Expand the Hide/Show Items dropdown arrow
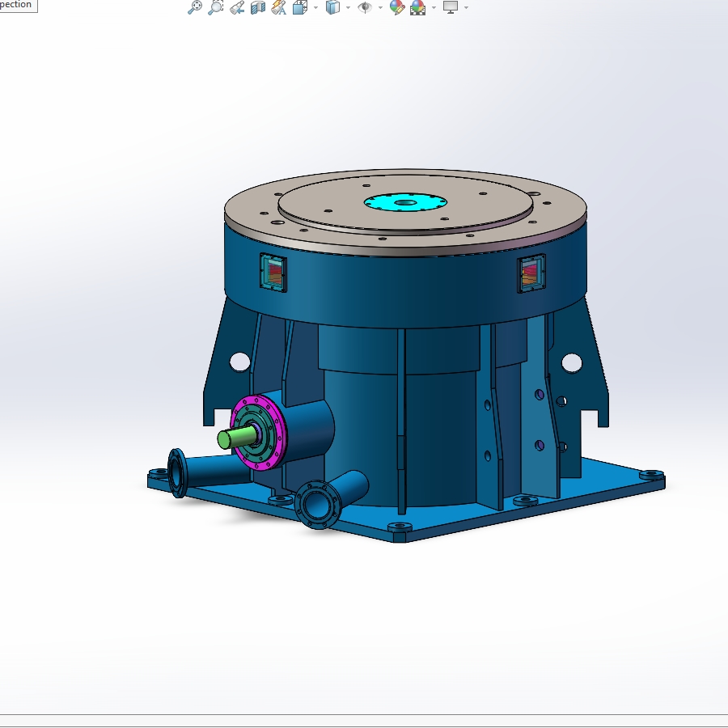This screenshot has width=728, height=728. point(381,7)
